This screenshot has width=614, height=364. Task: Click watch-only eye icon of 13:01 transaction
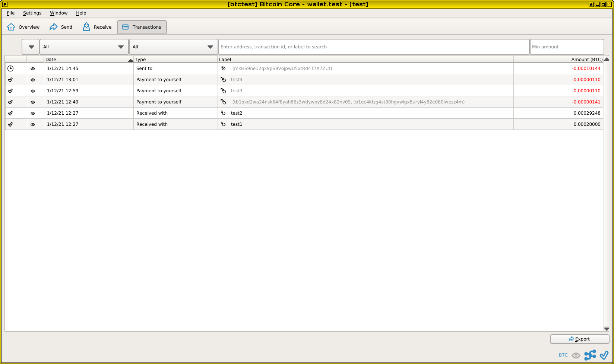point(33,80)
